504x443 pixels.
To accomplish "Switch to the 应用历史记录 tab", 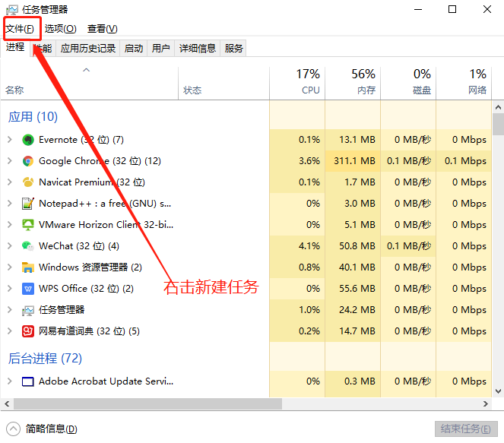I will coord(88,49).
